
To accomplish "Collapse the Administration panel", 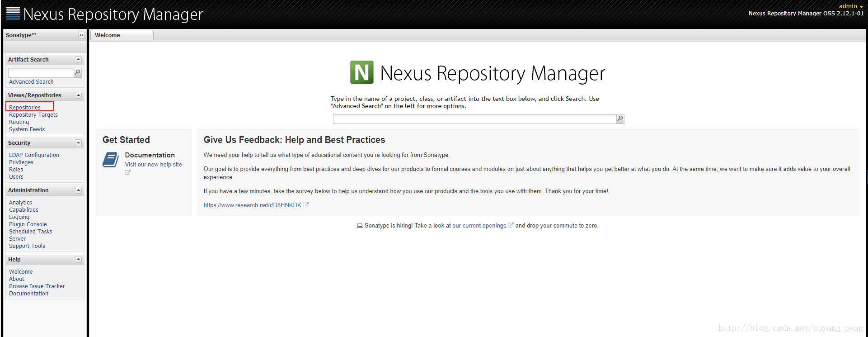I will (78, 190).
